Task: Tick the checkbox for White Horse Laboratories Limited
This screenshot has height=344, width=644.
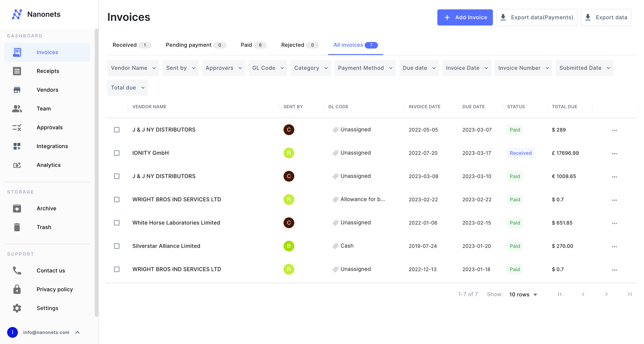Action: click(x=117, y=223)
